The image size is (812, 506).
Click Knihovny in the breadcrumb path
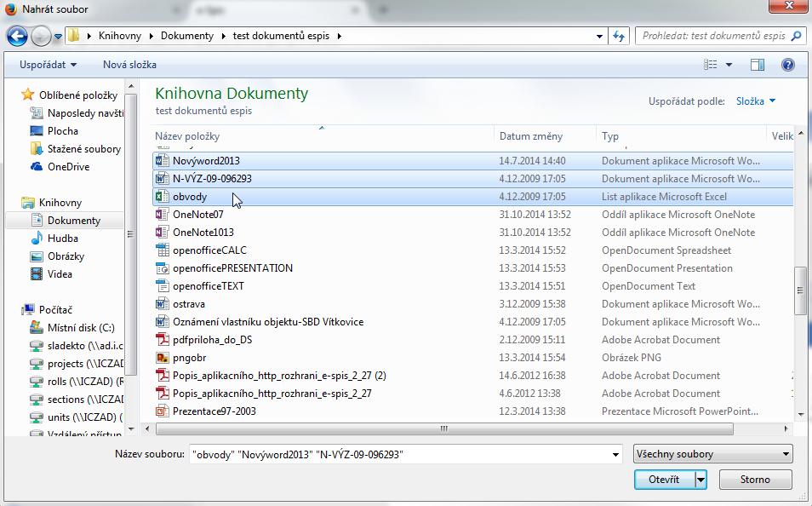coord(120,36)
